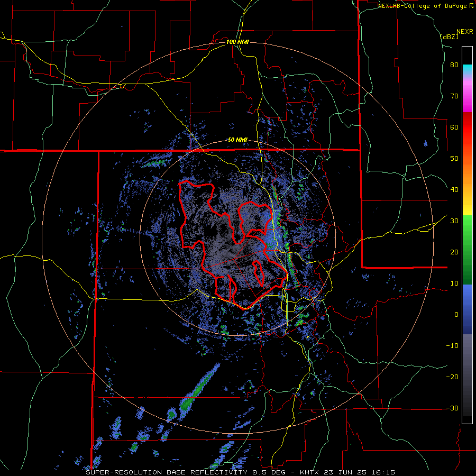The image size is (476, 476).
Task: Select the [dBZ] unit label
Action: [x=449, y=36]
